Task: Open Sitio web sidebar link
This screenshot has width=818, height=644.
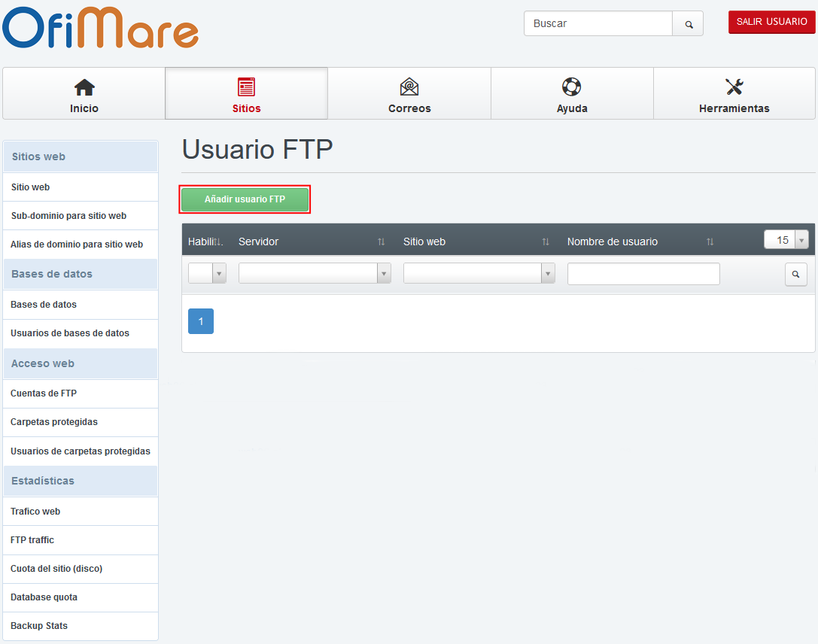Action: 81,187
